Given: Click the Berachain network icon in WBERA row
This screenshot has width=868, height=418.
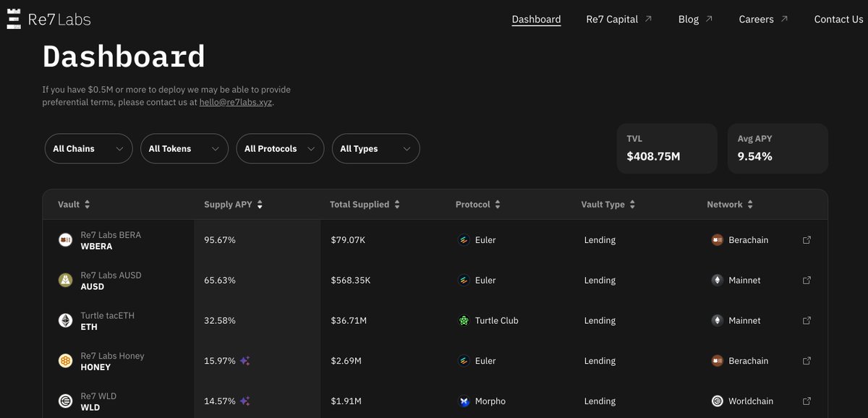Looking at the screenshot, I should point(717,240).
